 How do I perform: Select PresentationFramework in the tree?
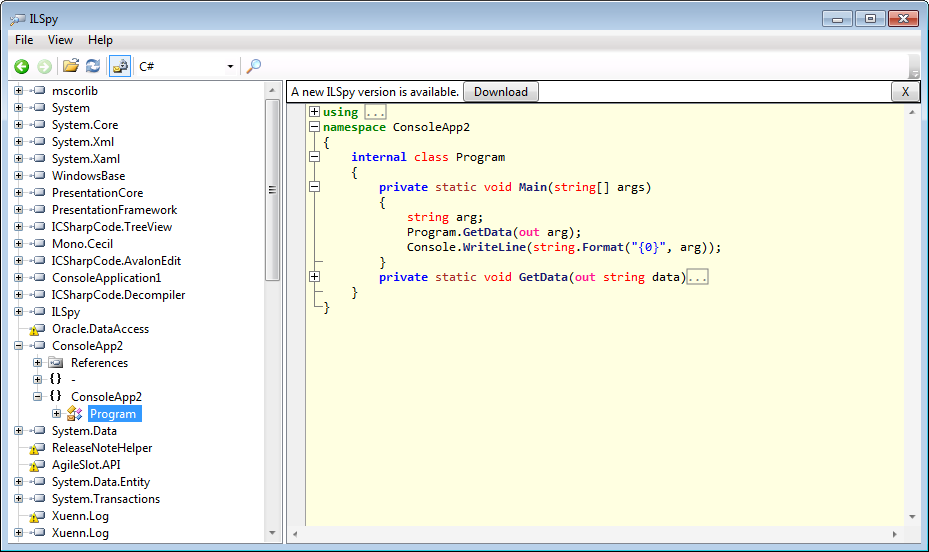(114, 210)
